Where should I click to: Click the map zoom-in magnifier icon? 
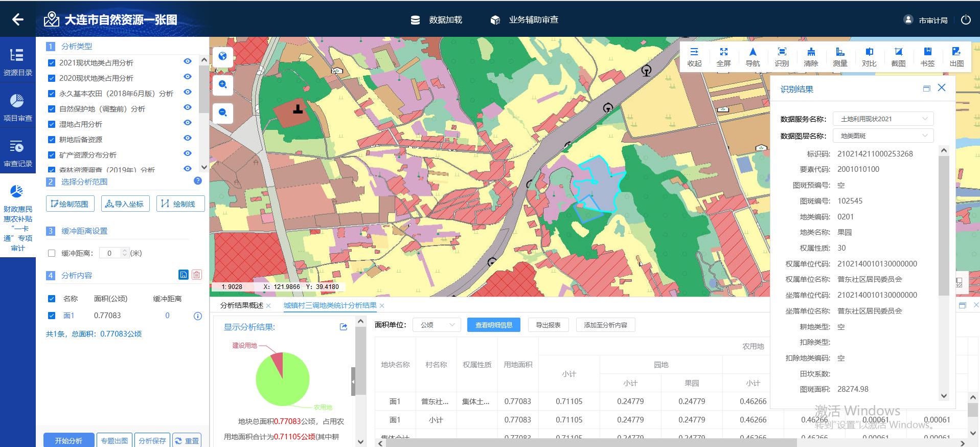223,84
